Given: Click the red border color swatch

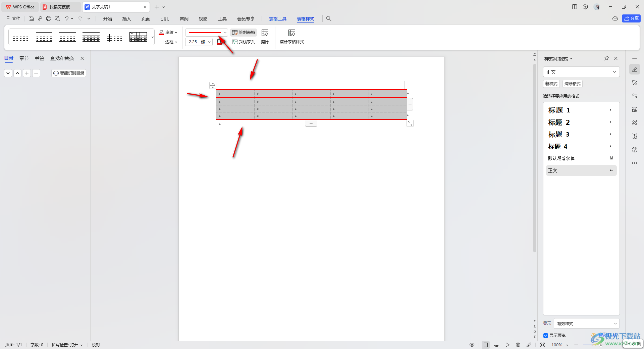Looking at the screenshot, I should (x=219, y=42).
